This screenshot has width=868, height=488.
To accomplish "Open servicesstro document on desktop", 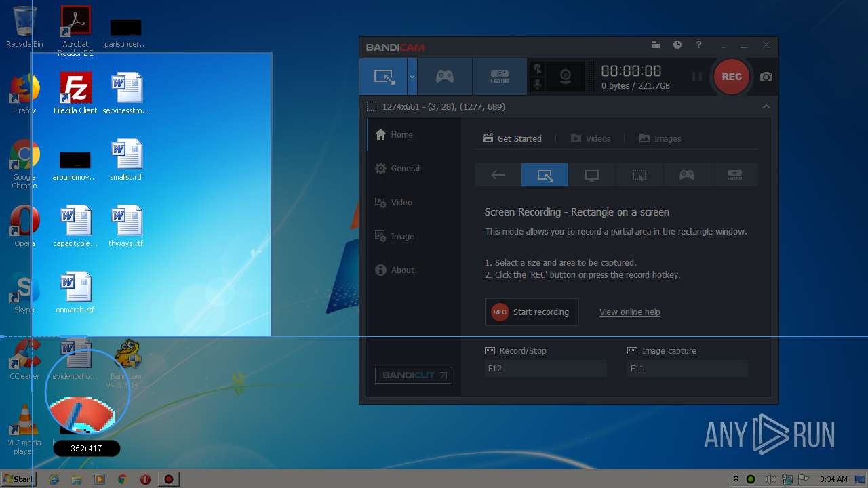I will [x=126, y=94].
